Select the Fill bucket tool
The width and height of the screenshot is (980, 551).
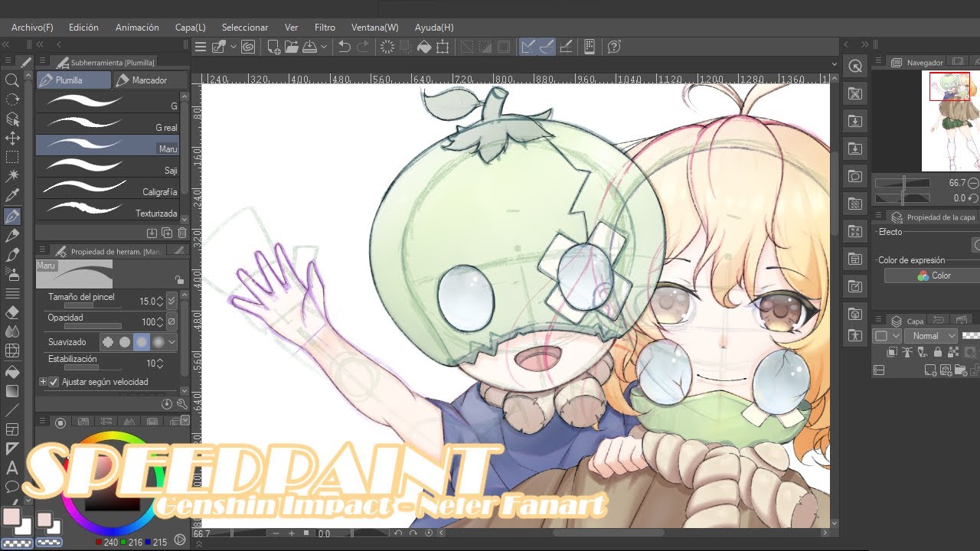12,372
